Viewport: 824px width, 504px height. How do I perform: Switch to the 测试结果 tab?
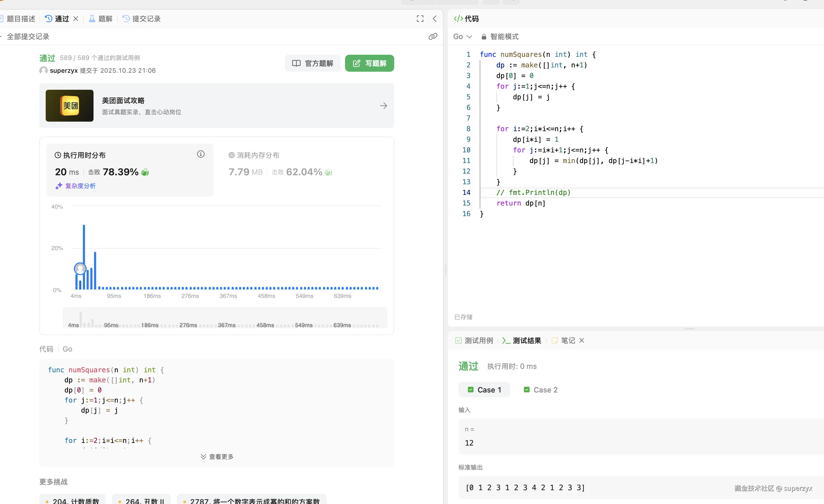521,340
